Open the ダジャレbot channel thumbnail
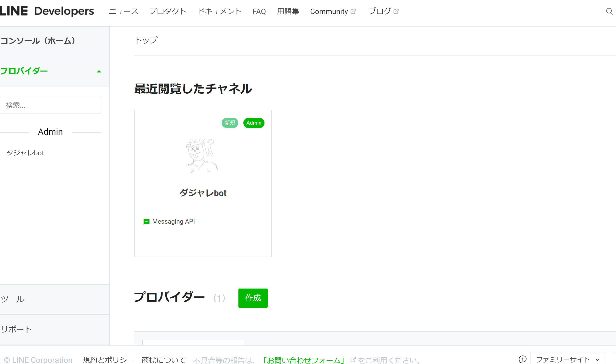The height and width of the screenshot is (364, 616). click(203, 156)
